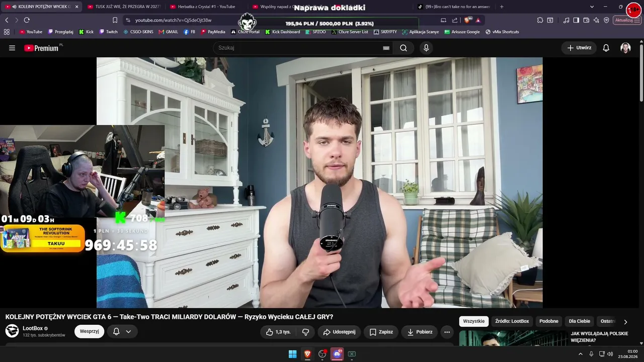The image size is (644, 362).
Task: Open the 'Twitch' bookmark
Action: point(109,32)
